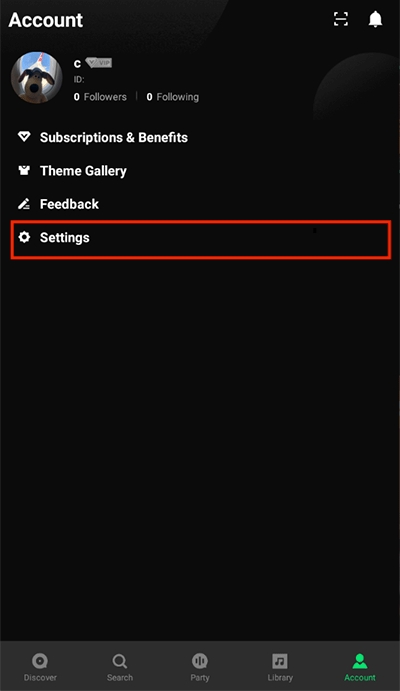Tap the pencil Feedback icon

24,204
